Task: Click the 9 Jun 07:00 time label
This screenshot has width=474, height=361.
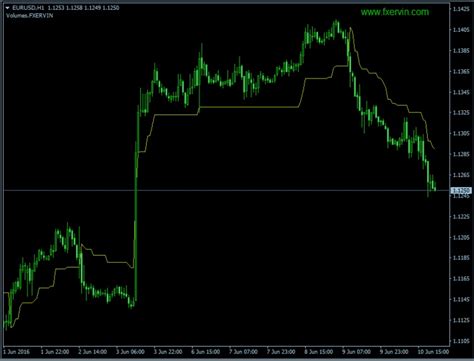Action: [x=356, y=352]
